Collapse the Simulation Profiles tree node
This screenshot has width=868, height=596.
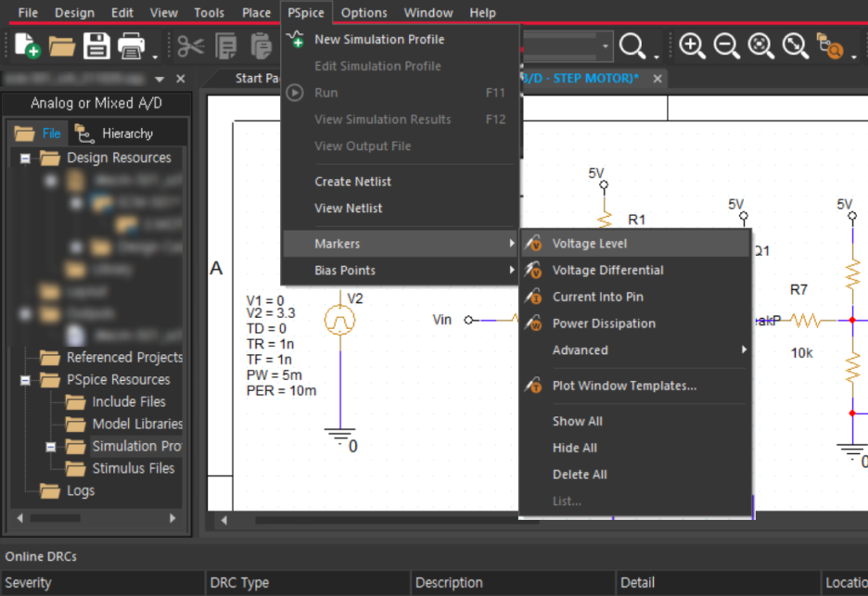(50, 447)
